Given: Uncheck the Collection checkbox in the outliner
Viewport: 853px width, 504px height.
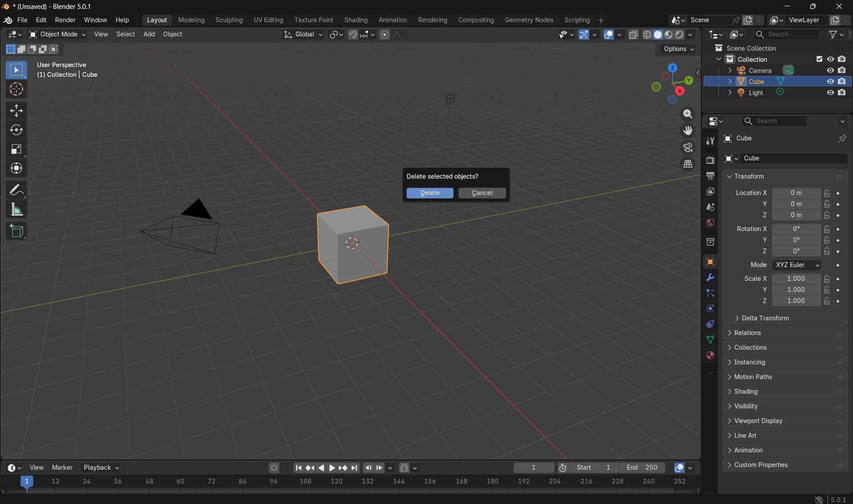Looking at the screenshot, I should click(x=819, y=59).
